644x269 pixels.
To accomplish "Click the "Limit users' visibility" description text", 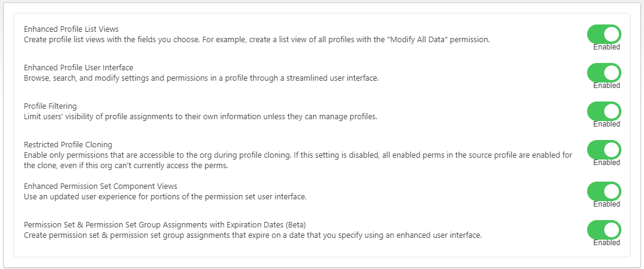I will (201, 116).
